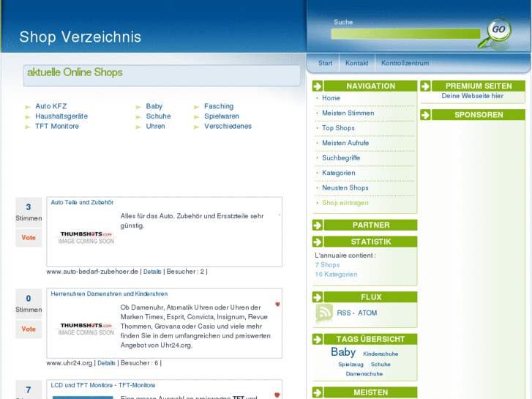Open the ATOM feed link

coord(367,313)
